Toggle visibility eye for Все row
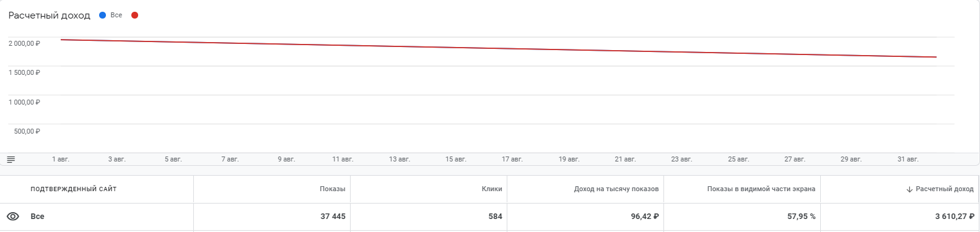Image resolution: width=980 pixels, height=232 pixels. coord(12,217)
